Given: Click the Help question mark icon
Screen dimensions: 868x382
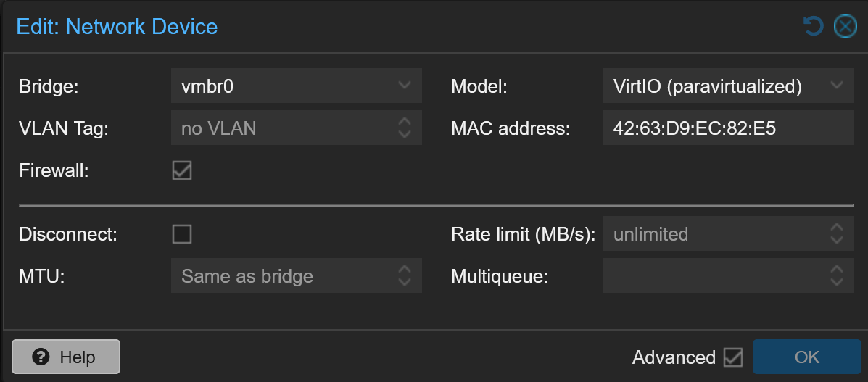Looking at the screenshot, I should pos(41,357).
